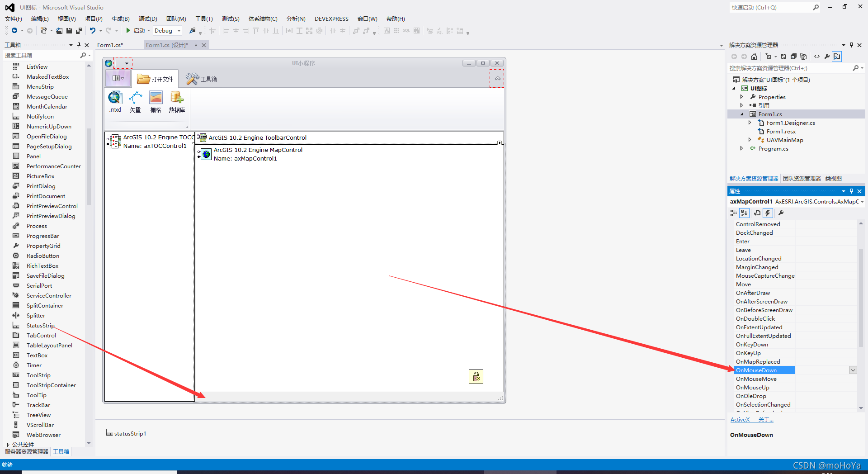Open the axMapControl1 object selector dropdown

[862, 202]
